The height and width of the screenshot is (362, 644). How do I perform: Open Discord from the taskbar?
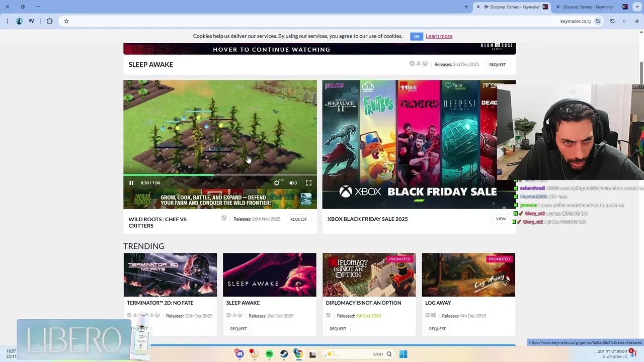pos(239,354)
